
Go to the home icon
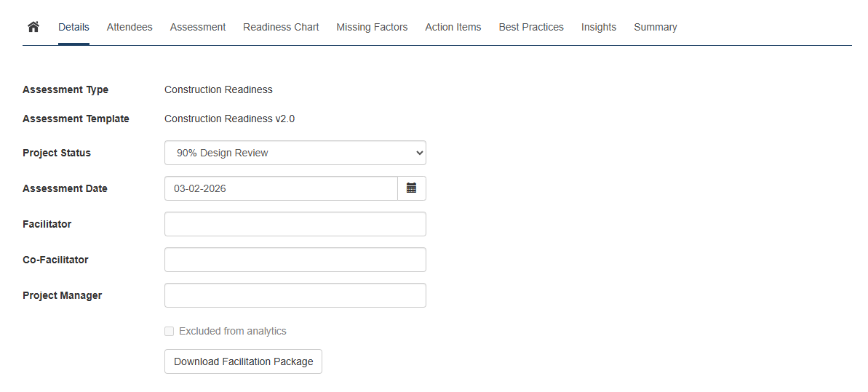[x=33, y=27]
